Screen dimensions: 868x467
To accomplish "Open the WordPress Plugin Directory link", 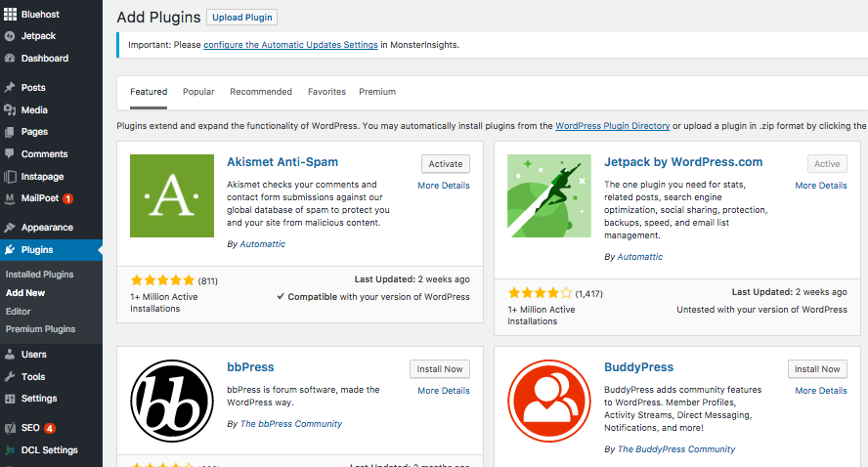I will [612, 126].
